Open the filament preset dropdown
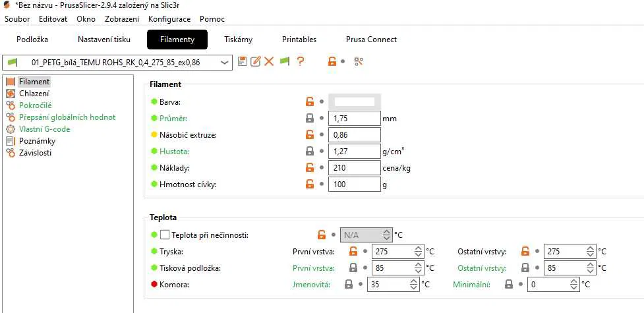 [225, 63]
